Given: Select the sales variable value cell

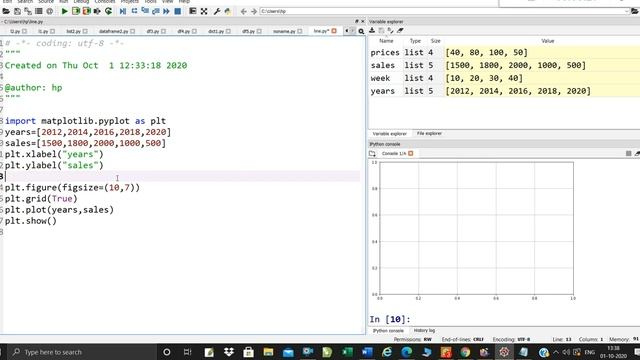Looking at the screenshot, I should [542, 65].
